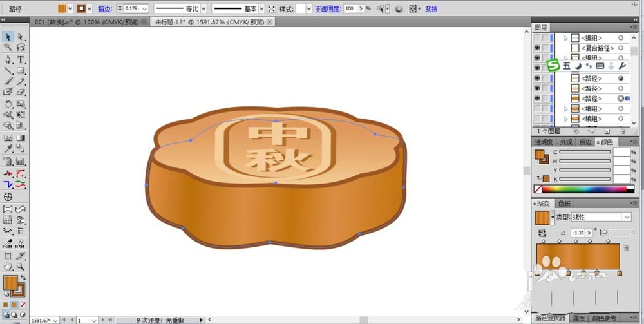Expand the first <编组> layer group
This screenshot has height=324, width=644.
(566, 38)
